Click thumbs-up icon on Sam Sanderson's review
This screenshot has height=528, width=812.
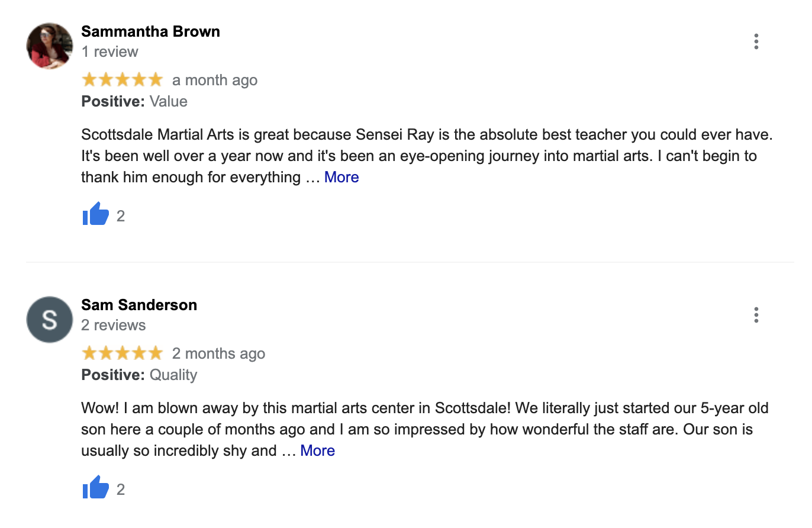95,488
